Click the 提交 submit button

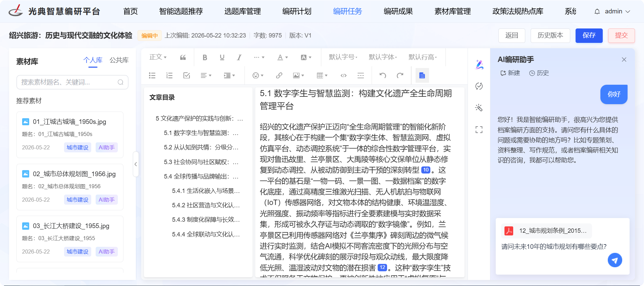pyautogui.click(x=621, y=35)
